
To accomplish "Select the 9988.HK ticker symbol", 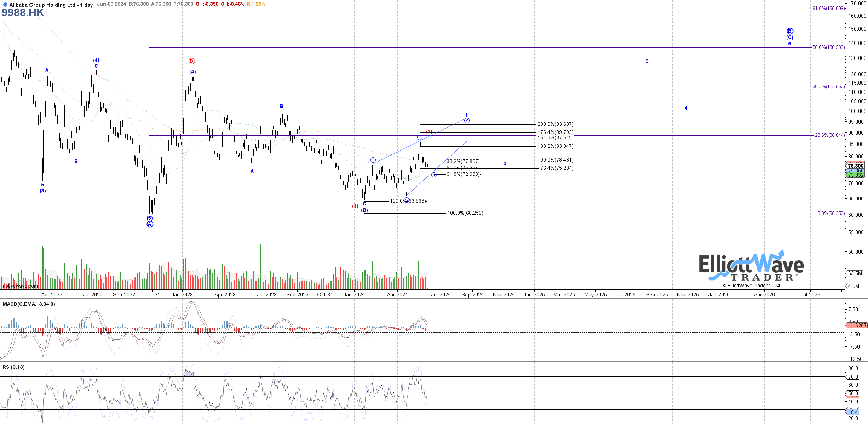I will (x=23, y=13).
